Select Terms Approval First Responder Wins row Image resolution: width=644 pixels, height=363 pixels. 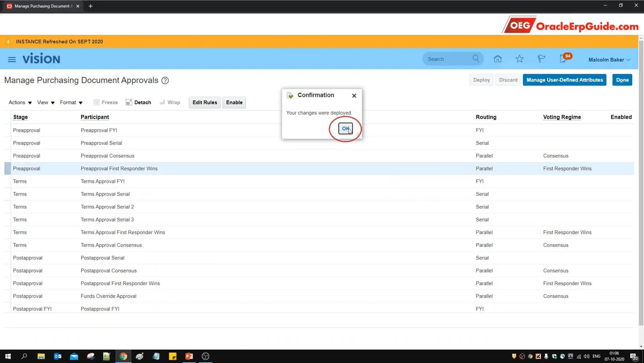click(319, 232)
